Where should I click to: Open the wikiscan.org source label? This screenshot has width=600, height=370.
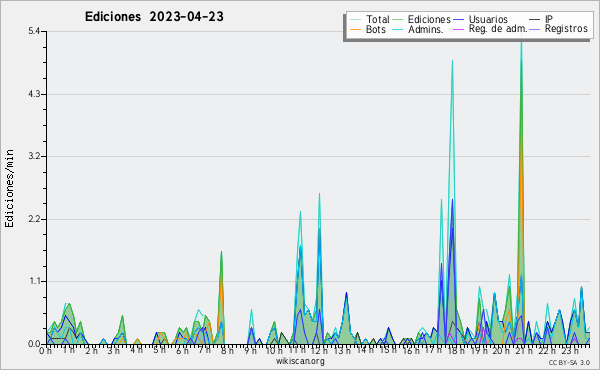pos(300,361)
